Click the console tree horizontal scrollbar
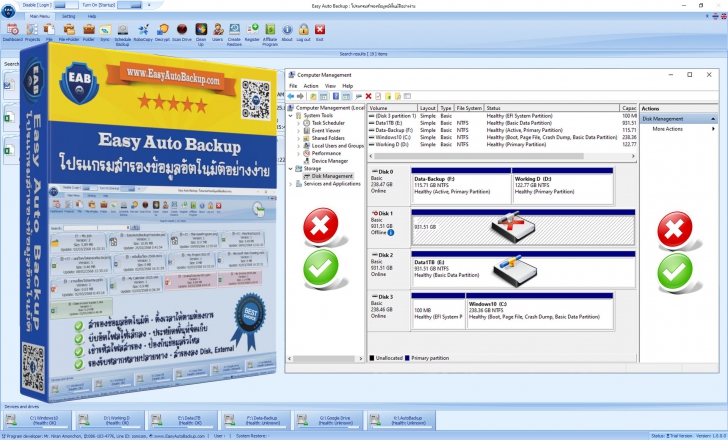 (x=325, y=358)
